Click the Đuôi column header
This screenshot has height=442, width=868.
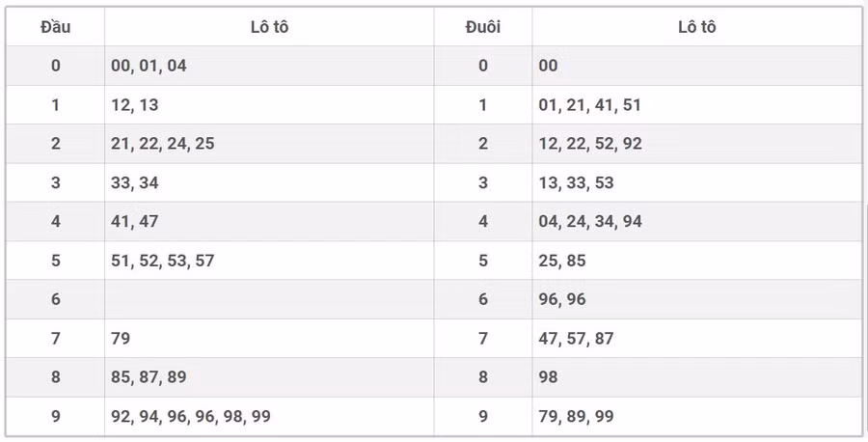tap(482, 27)
